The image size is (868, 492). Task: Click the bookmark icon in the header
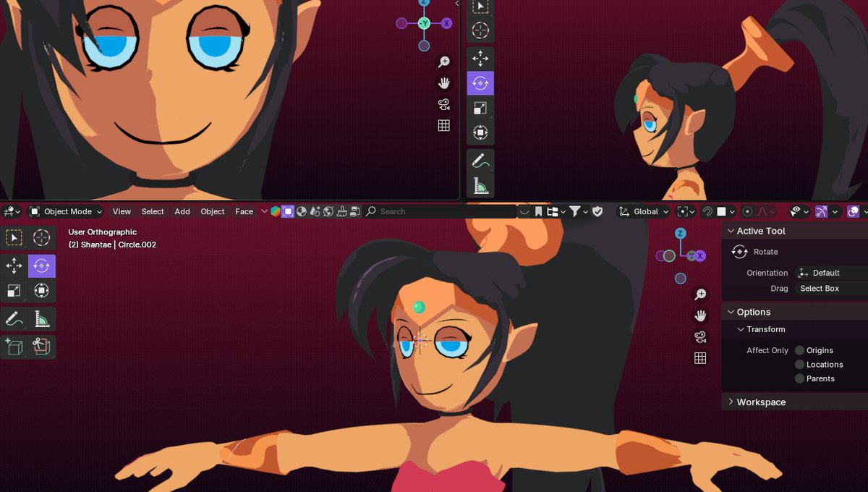click(x=538, y=211)
